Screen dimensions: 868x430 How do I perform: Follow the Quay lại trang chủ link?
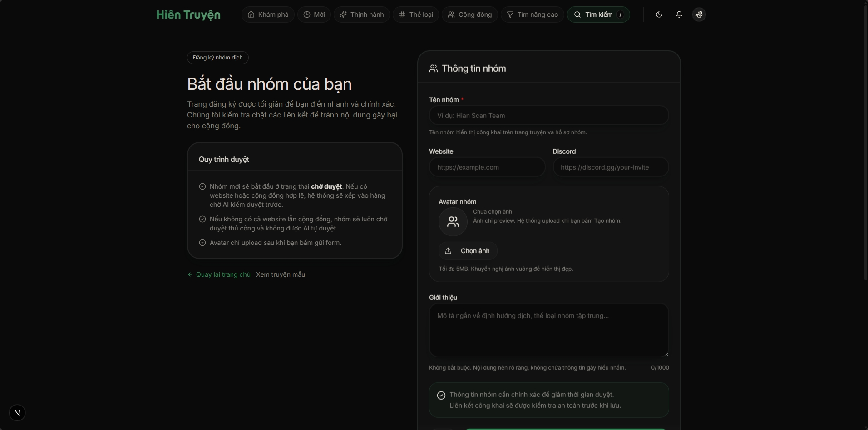pos(219,274)
